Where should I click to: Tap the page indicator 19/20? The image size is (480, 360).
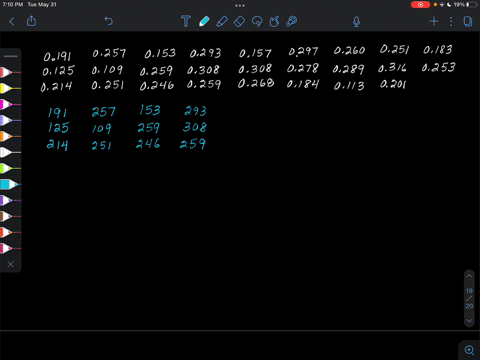(469, 298)
